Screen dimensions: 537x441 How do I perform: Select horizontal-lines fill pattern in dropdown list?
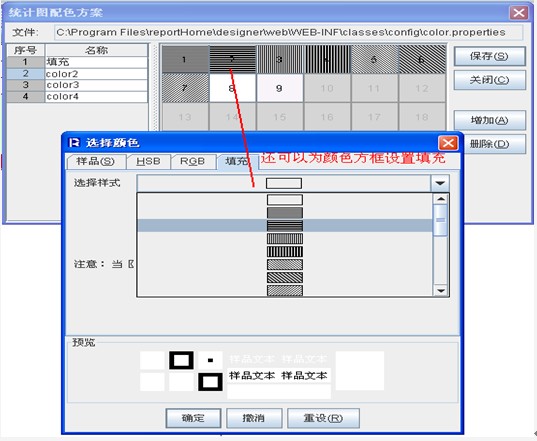point(285,226)
